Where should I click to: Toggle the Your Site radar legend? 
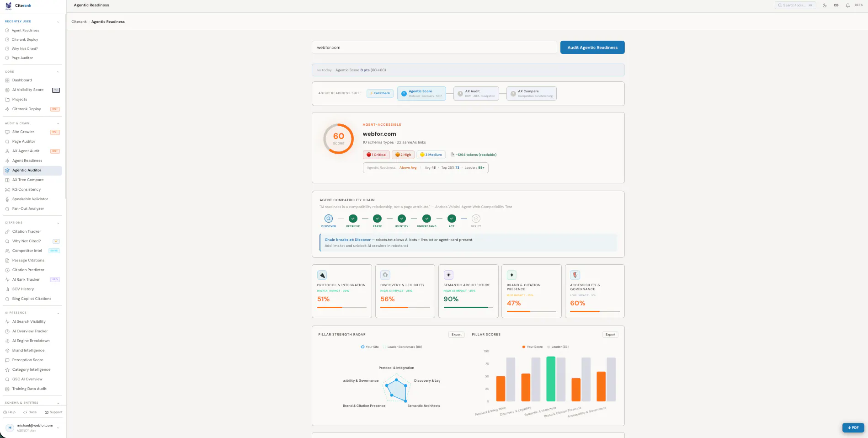[370, 347]
